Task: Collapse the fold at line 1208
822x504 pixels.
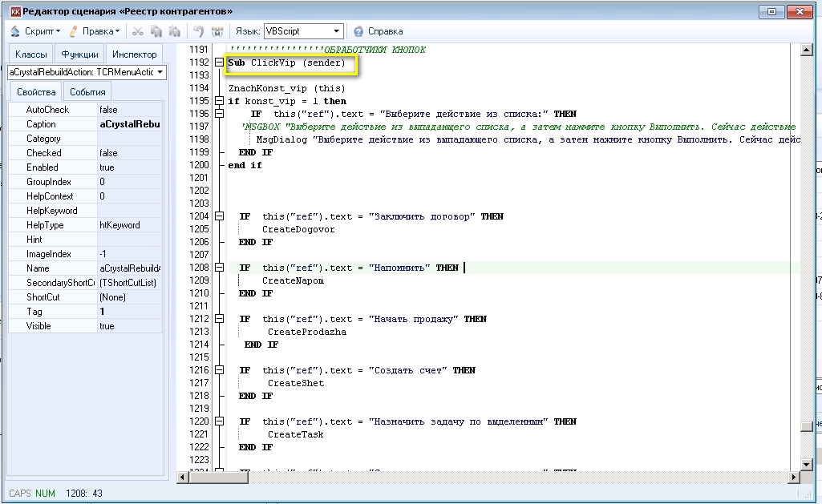Action: coord(219,267)
